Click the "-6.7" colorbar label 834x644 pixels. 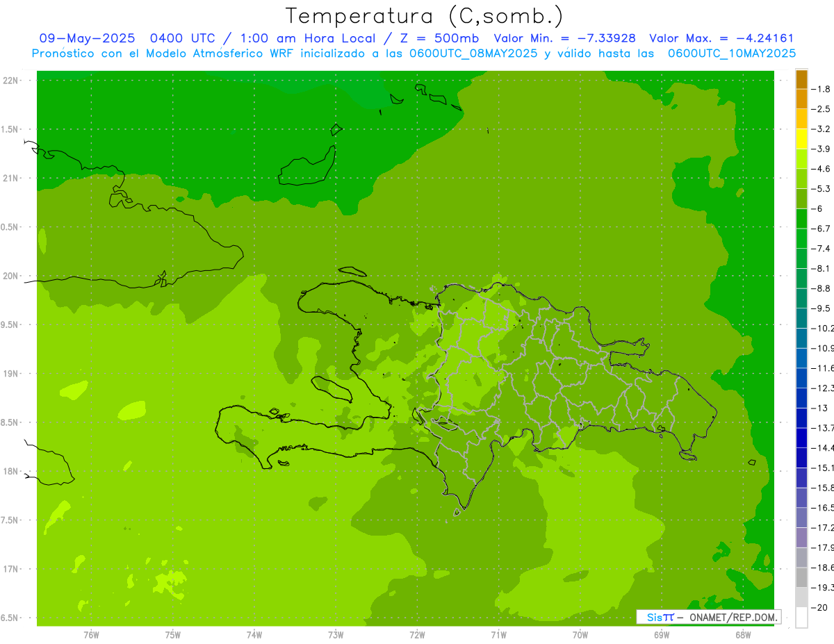coord(821,229)
